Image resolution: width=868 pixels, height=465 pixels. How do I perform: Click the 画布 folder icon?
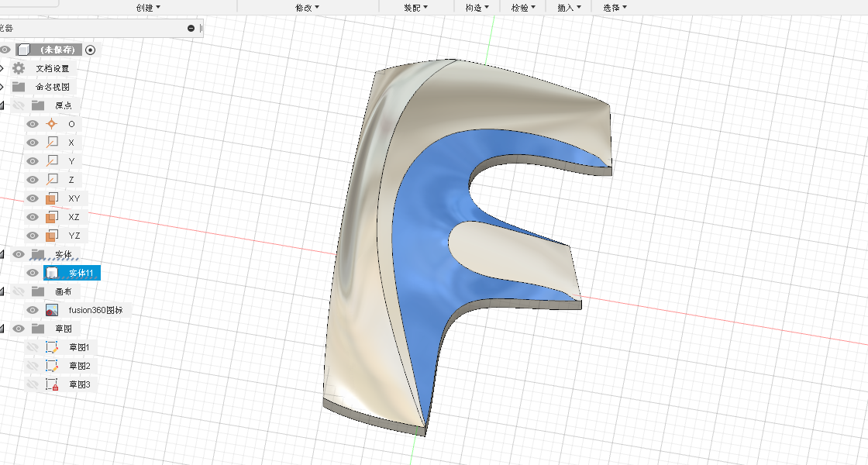[x=38, y=291]
